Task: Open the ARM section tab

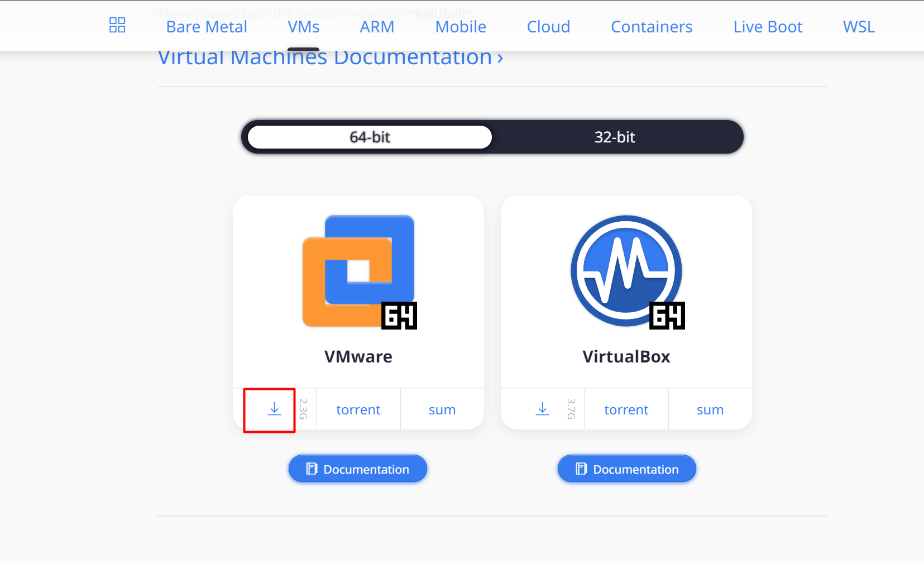Action: tap(377, 27)
